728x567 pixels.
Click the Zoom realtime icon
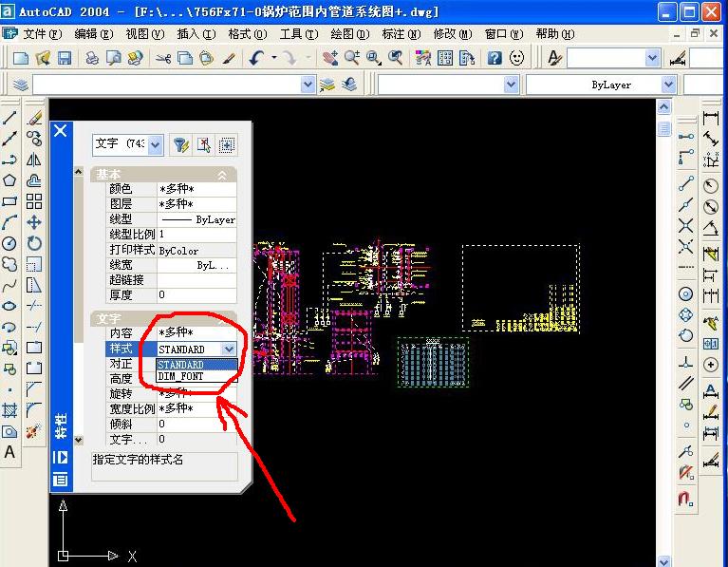coord(352,58)
